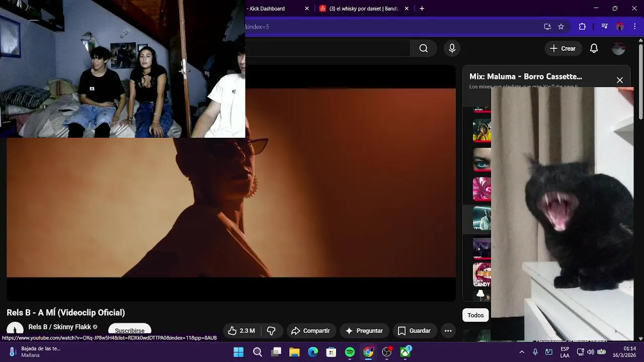Play playlist video with blue-eye thumbnail

481,160
